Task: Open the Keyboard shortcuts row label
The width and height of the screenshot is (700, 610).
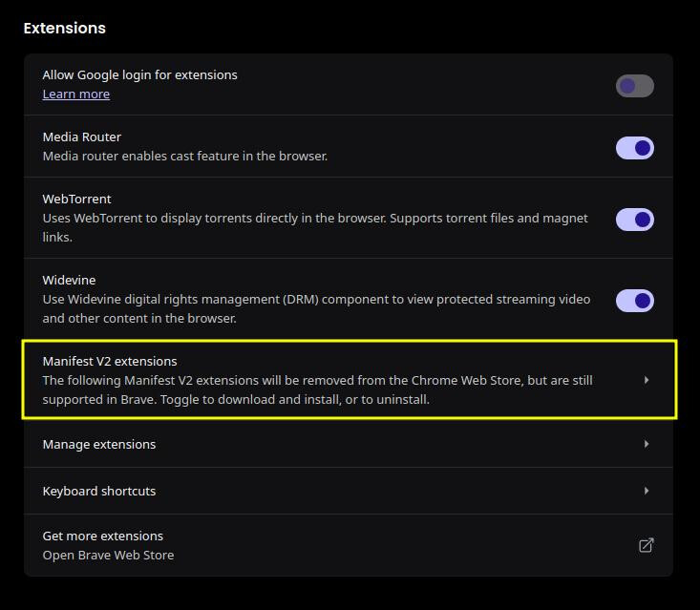Action: tap(99, 492)
